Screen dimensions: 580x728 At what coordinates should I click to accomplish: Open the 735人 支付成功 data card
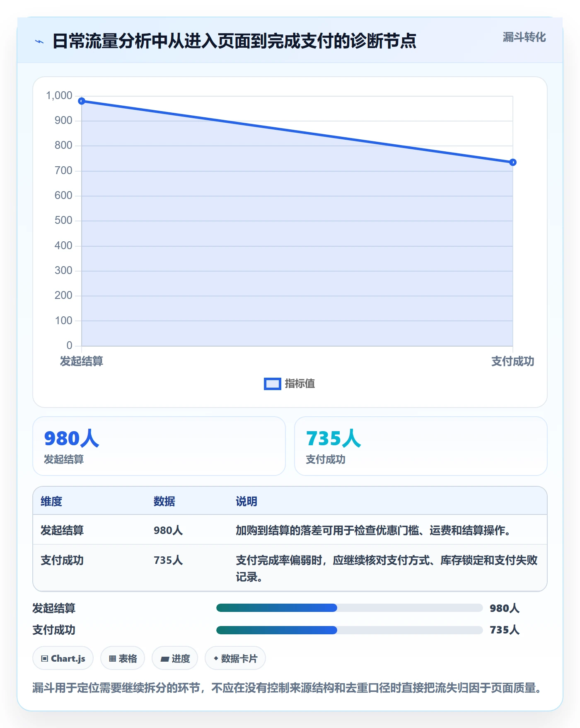coord(421,446)
